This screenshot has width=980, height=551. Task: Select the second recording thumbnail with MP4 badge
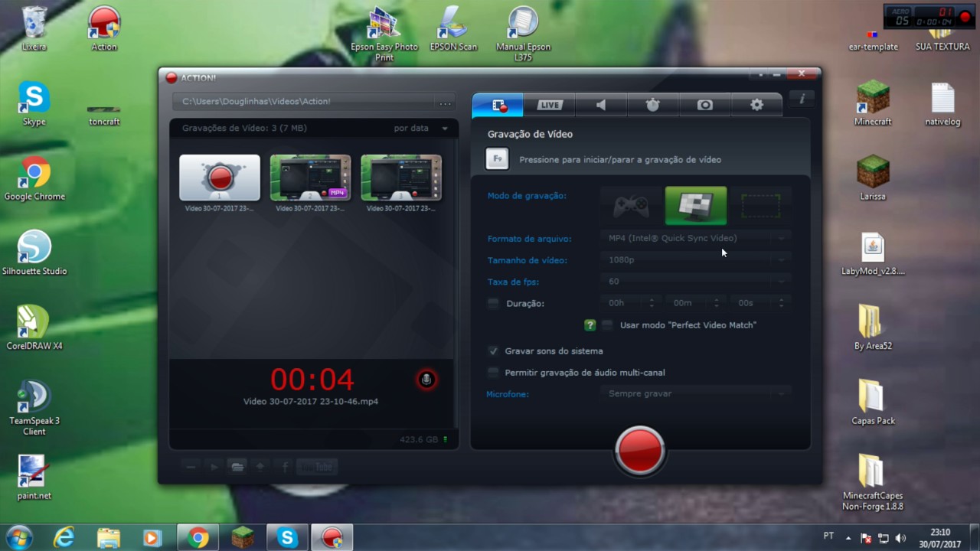[310, 178]
